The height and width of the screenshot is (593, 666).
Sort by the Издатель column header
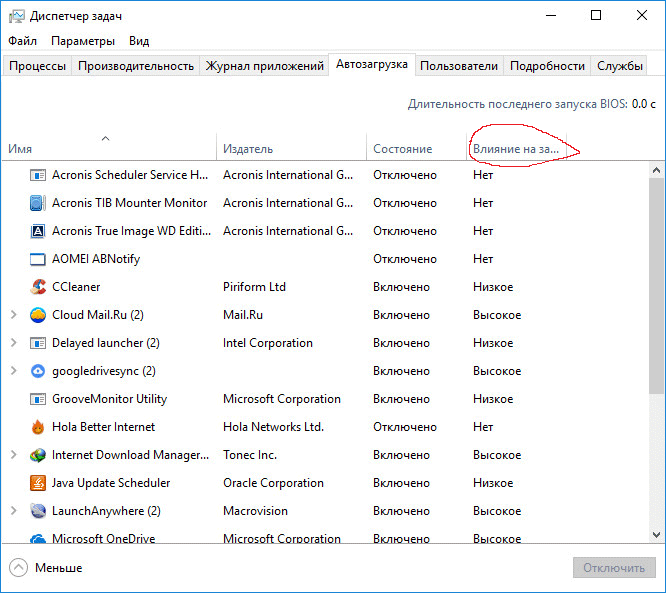click(291, 147)
